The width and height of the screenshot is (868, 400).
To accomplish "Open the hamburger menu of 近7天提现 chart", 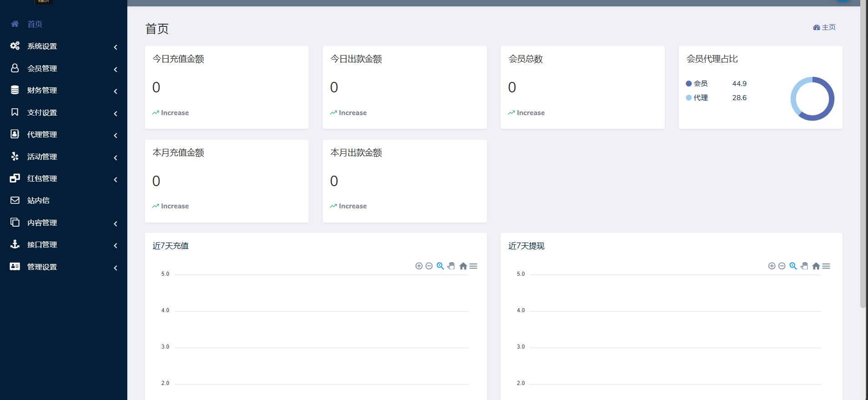I will [826, 266].
